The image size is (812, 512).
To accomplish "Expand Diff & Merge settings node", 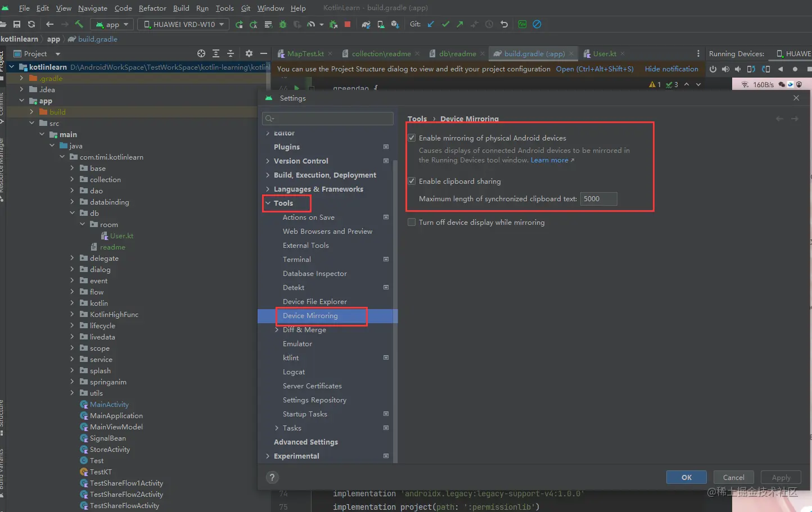I will [277, 329].
